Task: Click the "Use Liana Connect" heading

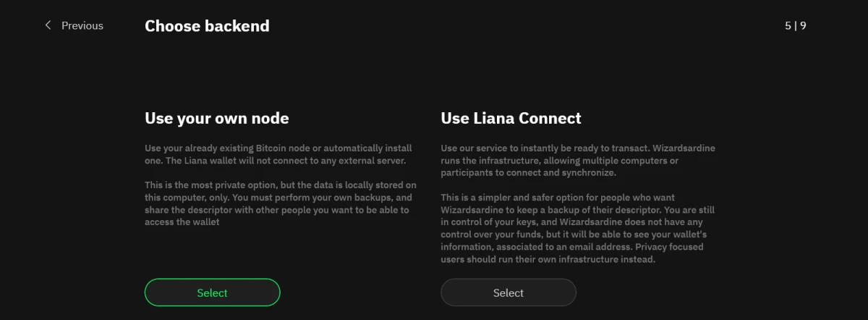Action: [x=511, y=118]
